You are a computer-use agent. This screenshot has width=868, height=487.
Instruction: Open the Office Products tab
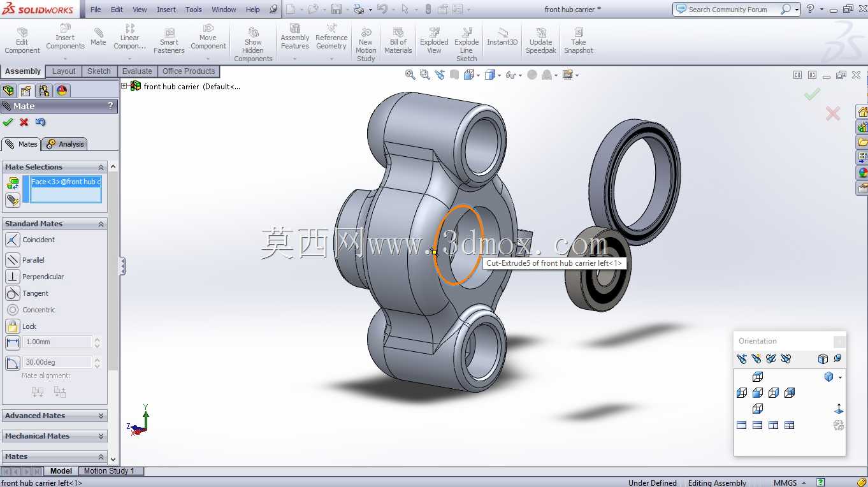click(189, 71)
